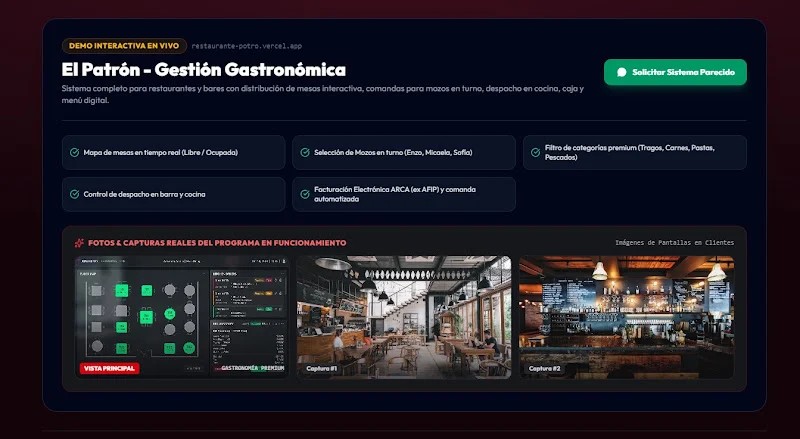Click the DEMO INTERACTIVA EN VIVO badge
The height and width of the screenshot is (439, 800).
click(x=124, y=45)
